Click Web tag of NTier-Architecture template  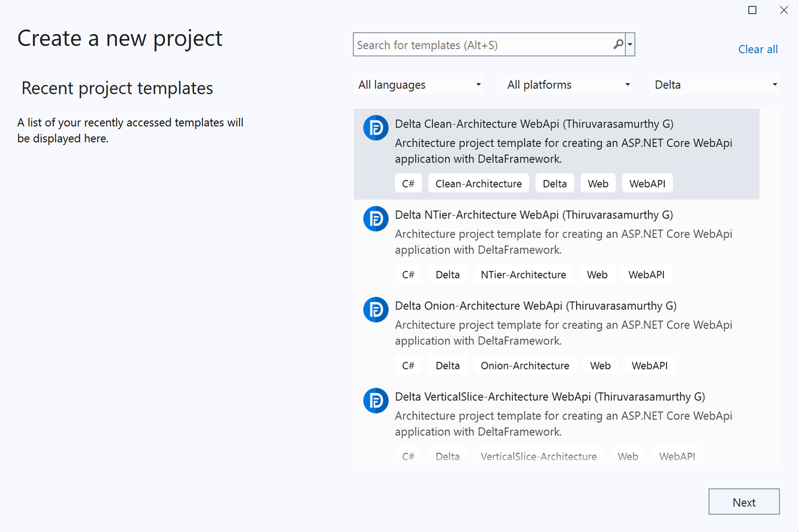tap(597, 275)
